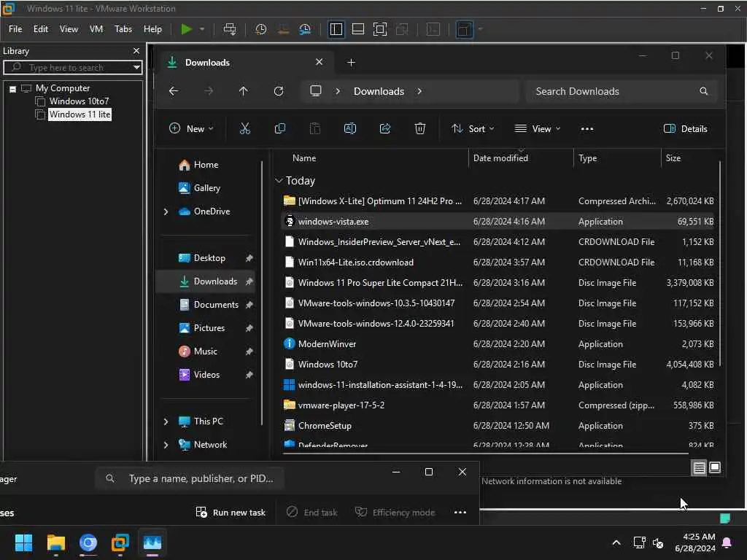The image size is (747, 560).
Task: Click Run new task in Task Manager
Action: [x=231, y=513]
